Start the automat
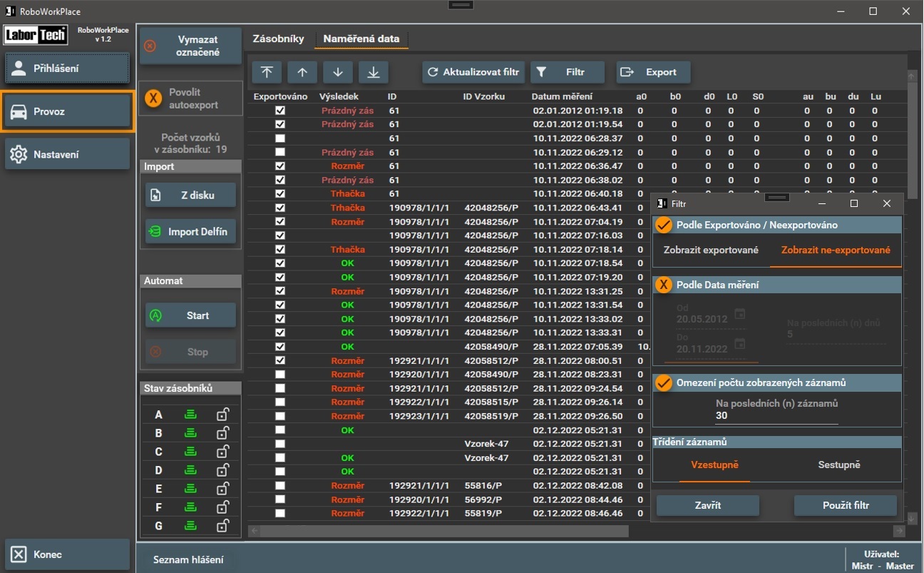The height and width of the screenshot is (573, 924). click(x=190, y=315)
